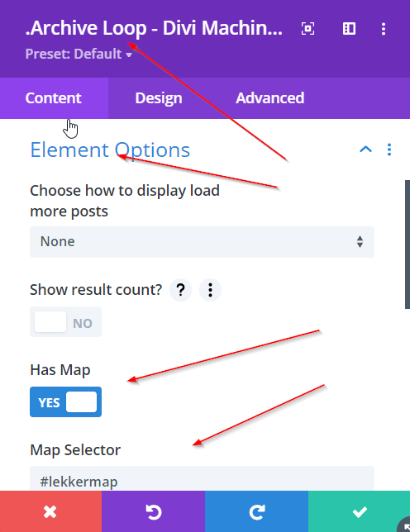Screen dimensions: 410x532
Task: Open the Show result count options dots menu
Action: (x=211, y=290)
